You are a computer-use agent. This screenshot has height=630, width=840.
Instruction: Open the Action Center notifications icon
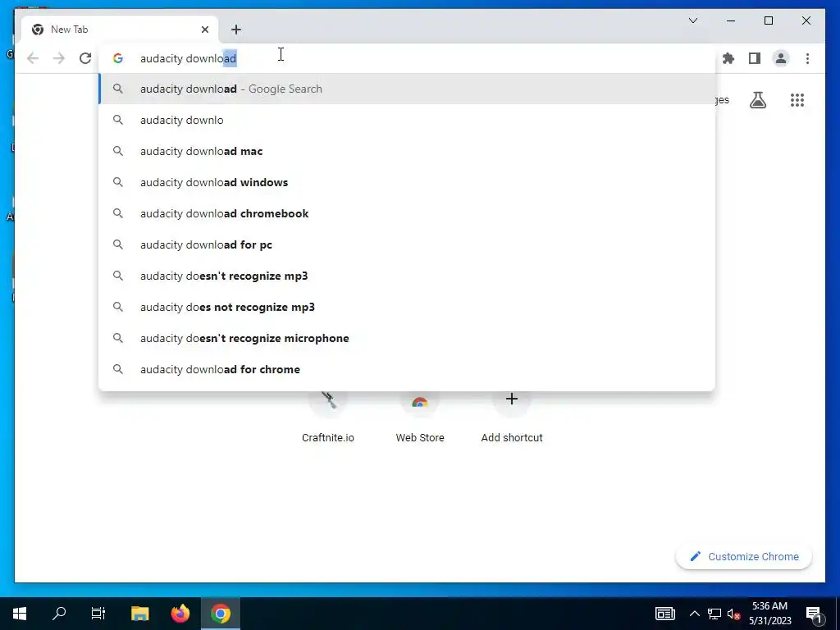coord(815,614)
